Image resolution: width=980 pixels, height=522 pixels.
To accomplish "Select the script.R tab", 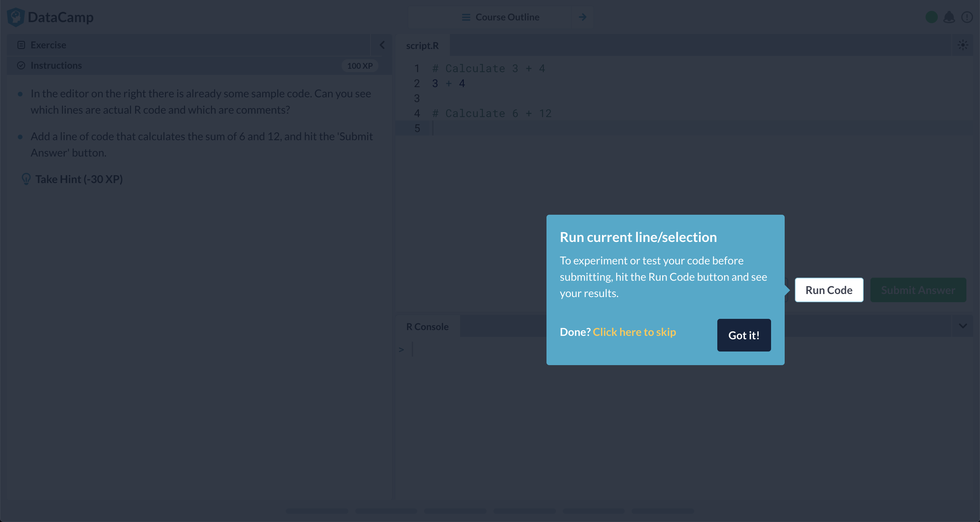I will pyautogui.click(x=422, y=45).
